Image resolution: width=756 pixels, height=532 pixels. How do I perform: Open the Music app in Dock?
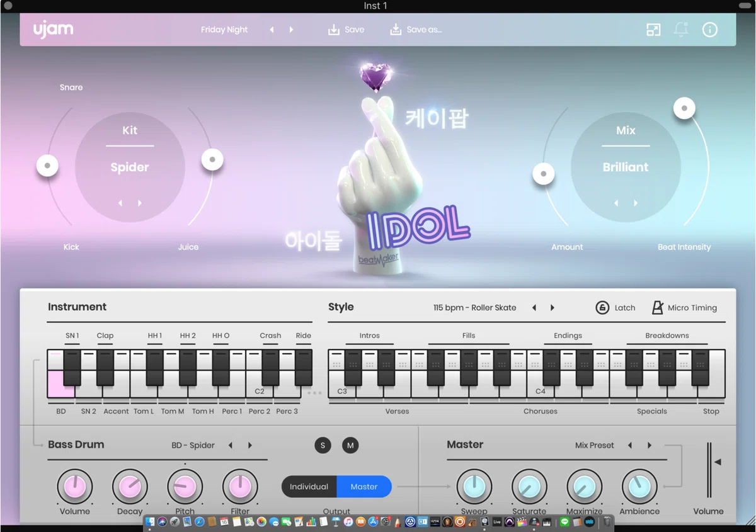(x=348, y=521)
